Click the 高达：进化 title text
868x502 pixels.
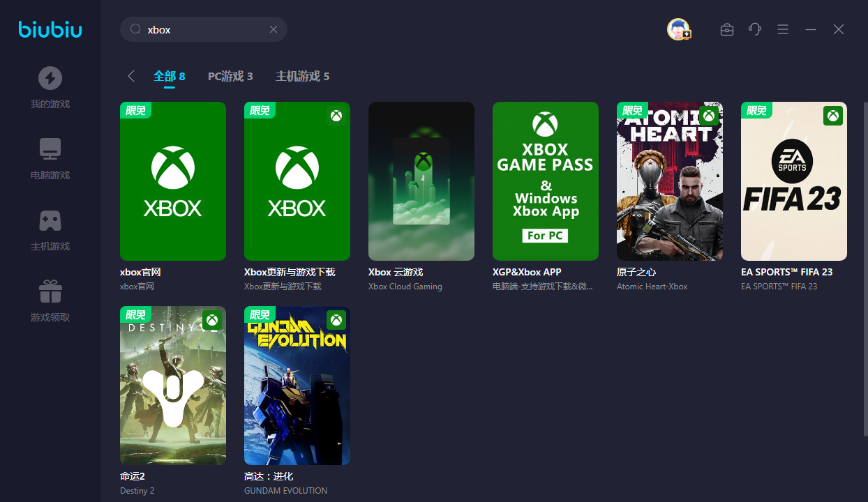pyautogui.click(x=269, y=476)
